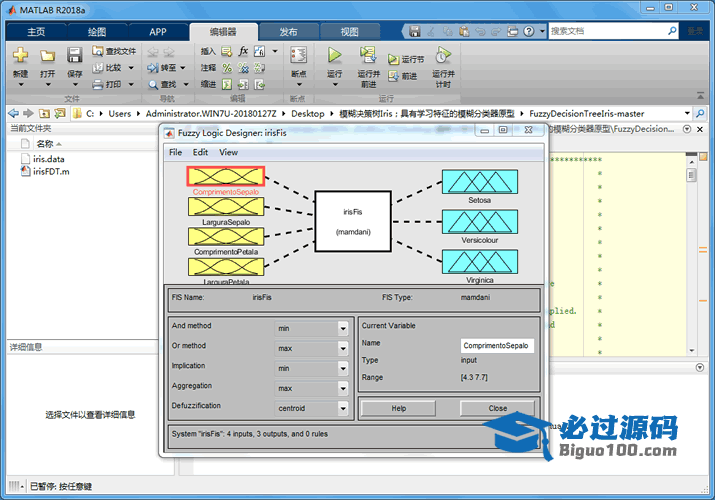715x500 pixels.
Task: Click the editor panel actions circle arrow icon
Action: (x=687, y=129)
